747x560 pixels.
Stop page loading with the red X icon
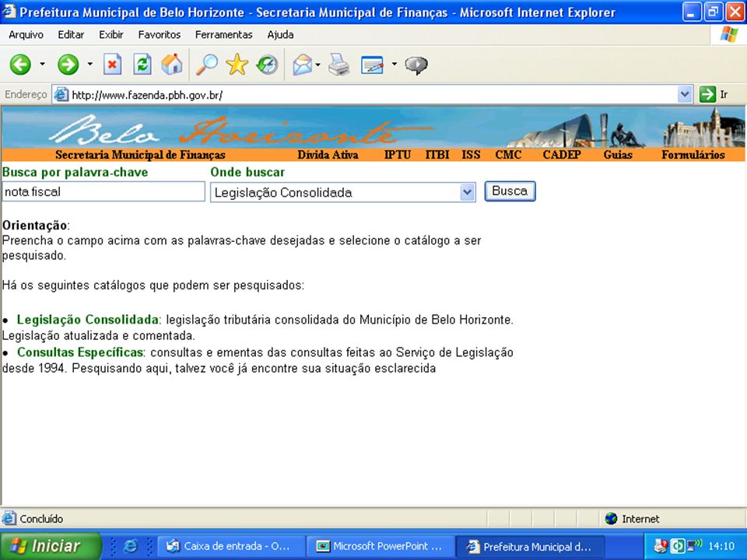pyautogui.click(x=112, y=65)
